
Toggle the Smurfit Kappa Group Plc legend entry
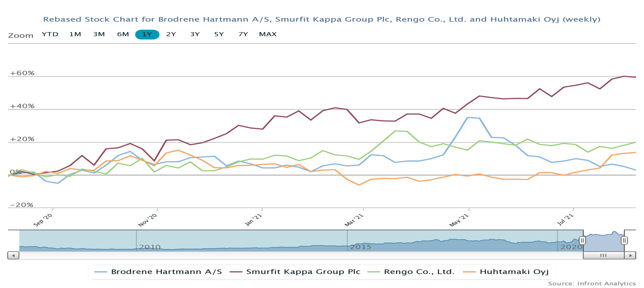[303, 272]
